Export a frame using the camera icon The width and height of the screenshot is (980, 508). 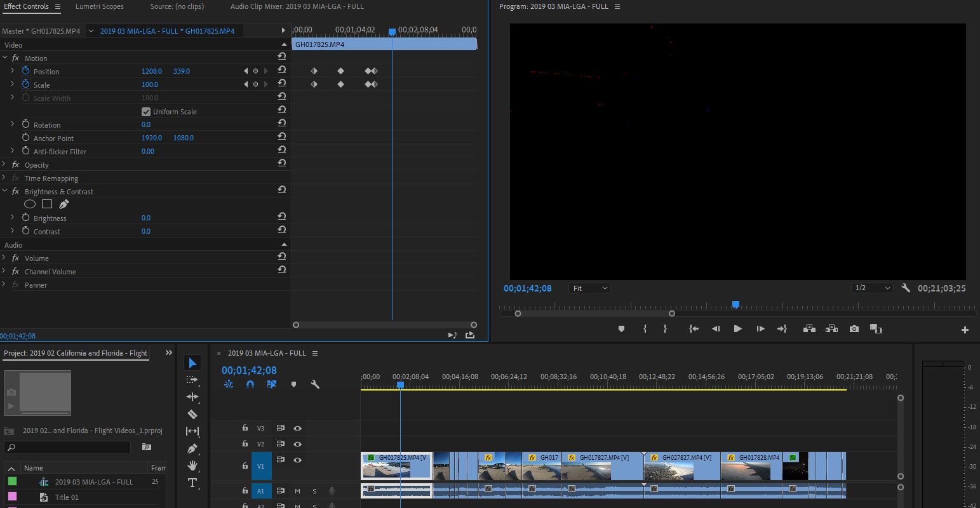click(x=854, y=328)
